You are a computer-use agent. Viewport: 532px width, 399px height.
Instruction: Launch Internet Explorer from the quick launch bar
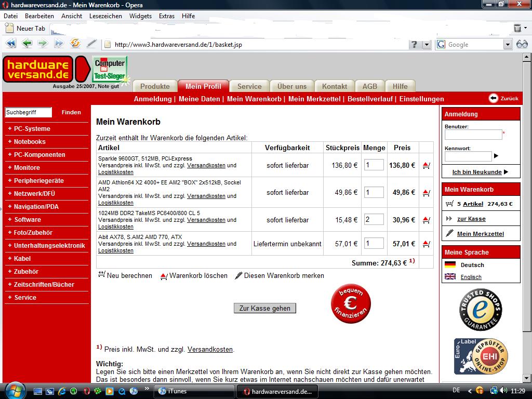62,391
